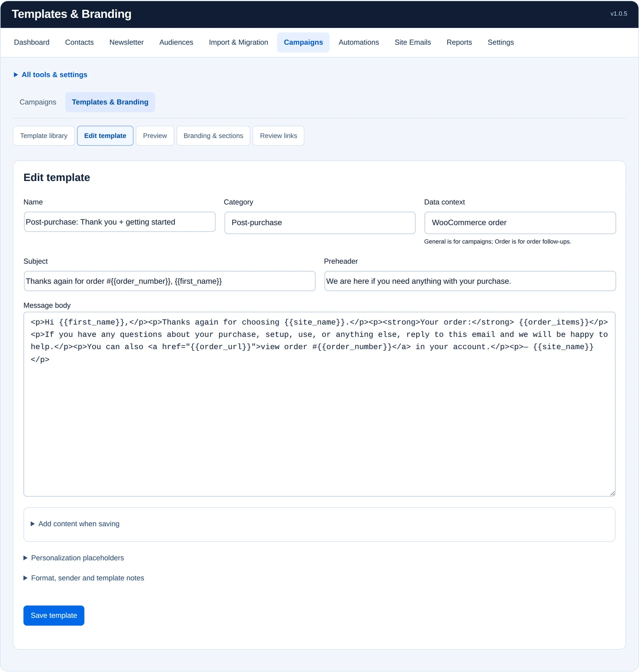Focus the Name input field

pos(119,222)
